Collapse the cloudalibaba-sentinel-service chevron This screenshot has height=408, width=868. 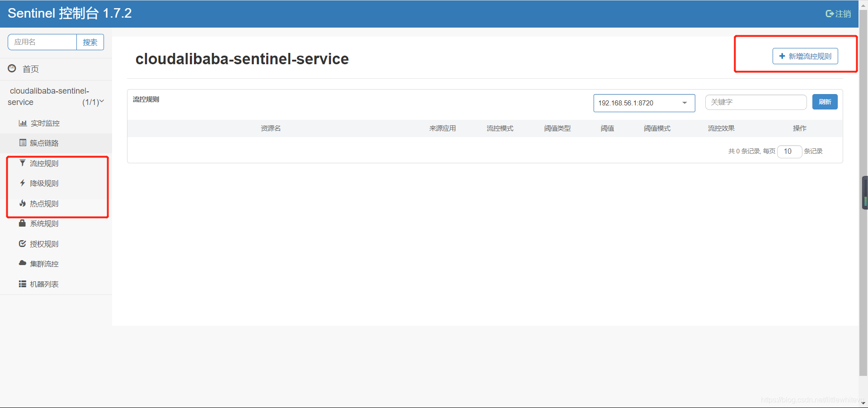pos(102,101)
